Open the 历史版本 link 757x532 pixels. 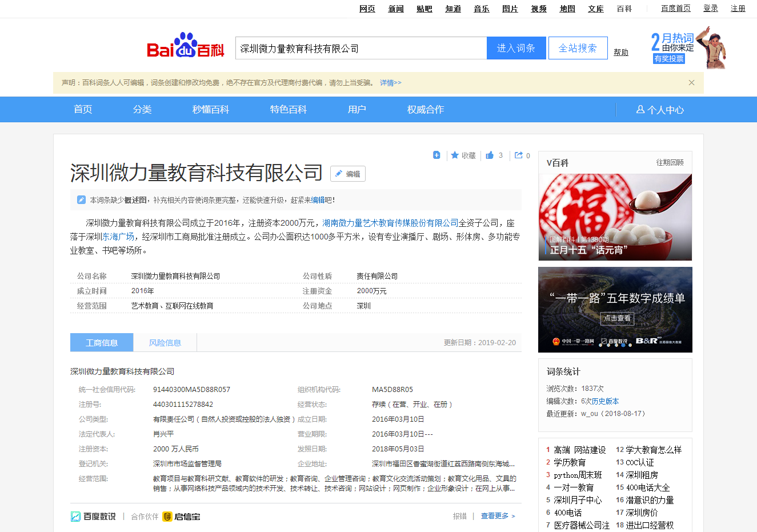(606, 401)
